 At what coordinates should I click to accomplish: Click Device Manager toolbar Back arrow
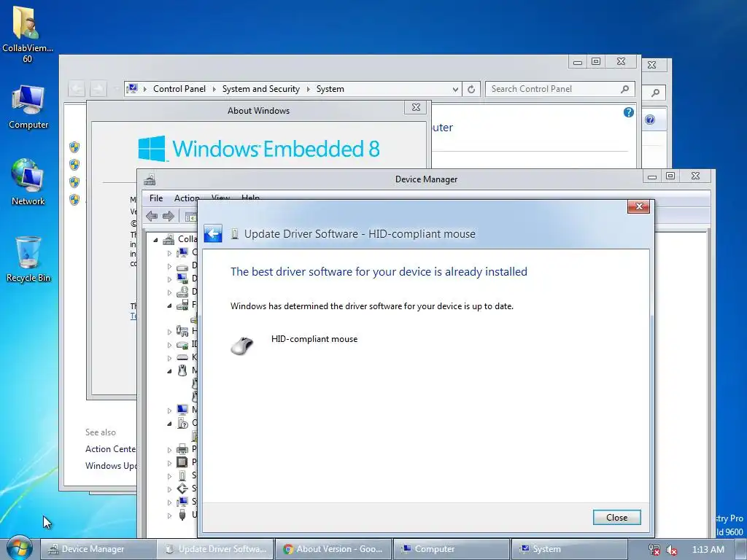tap(152, 216)
